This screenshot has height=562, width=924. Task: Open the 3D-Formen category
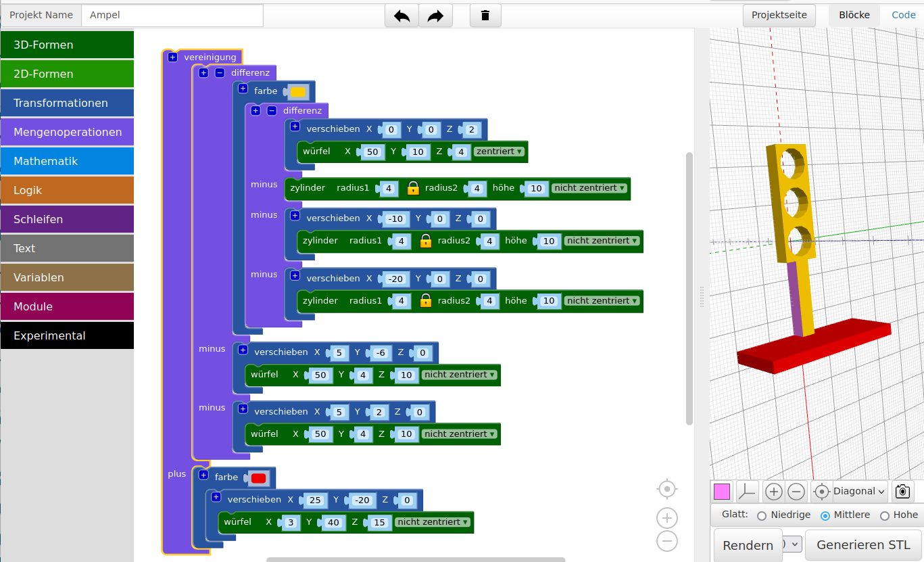click(x=67, y=45)
